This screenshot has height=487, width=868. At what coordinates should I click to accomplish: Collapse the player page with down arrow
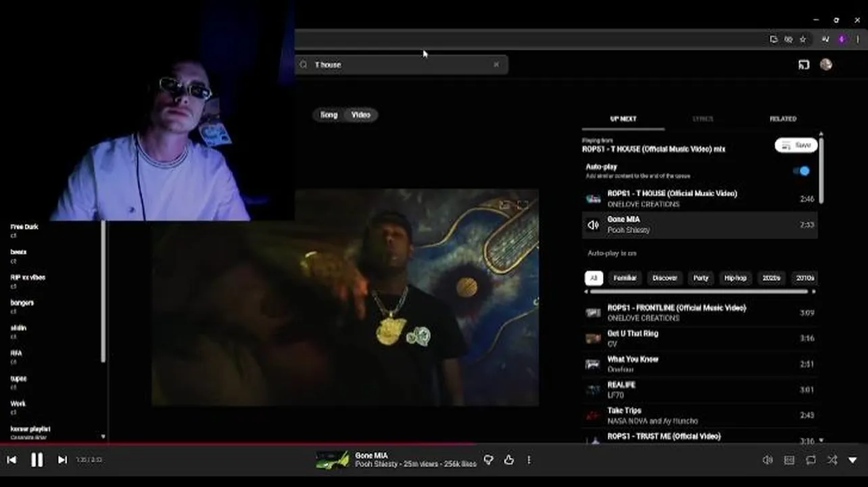pos(852,460)
